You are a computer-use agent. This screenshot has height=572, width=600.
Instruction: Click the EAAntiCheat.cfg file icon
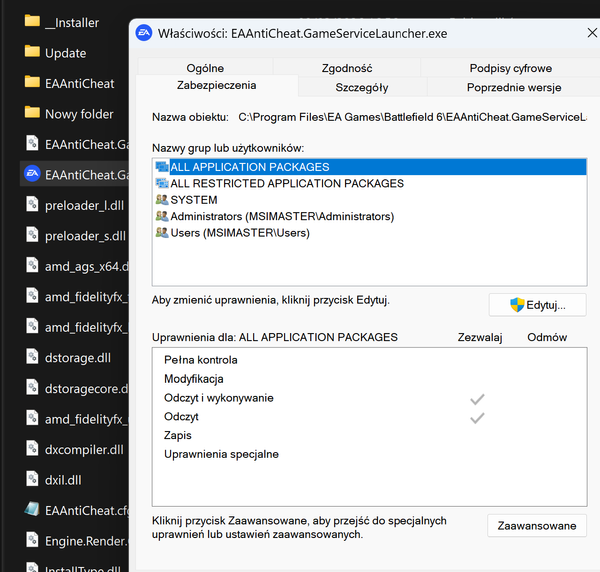point(32,510)
